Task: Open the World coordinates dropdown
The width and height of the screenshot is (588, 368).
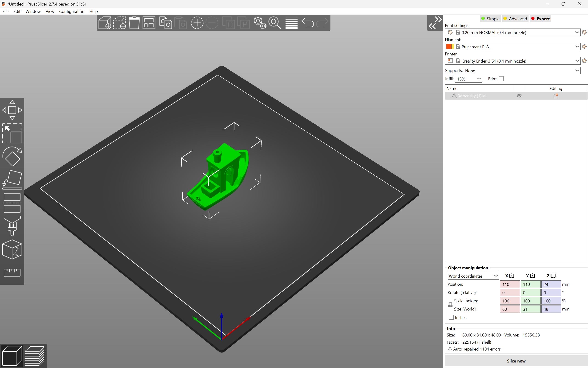Action: (473, 276)
